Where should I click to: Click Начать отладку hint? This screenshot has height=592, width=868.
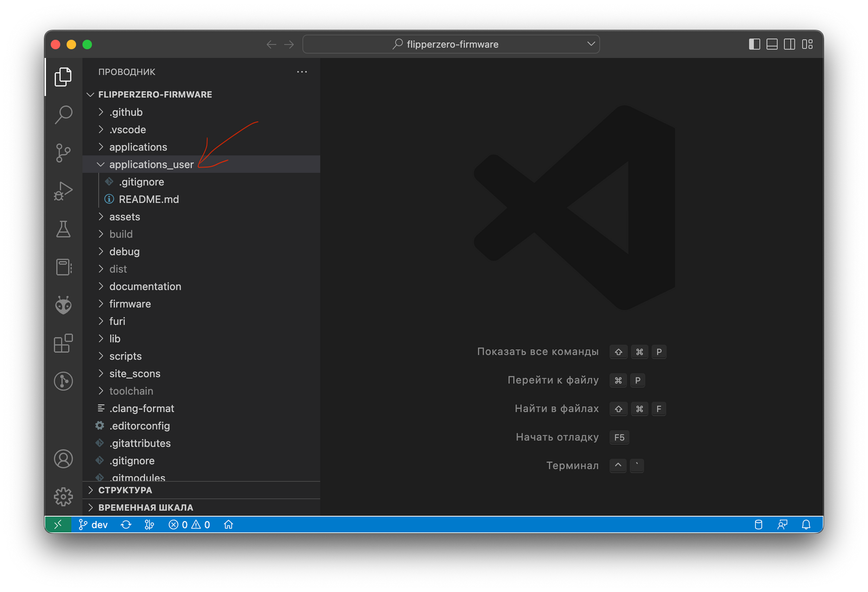click(x=557, y=437)
